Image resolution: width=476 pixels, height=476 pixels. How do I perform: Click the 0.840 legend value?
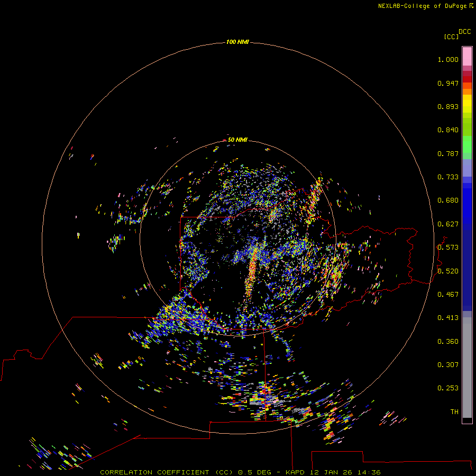point(448,130)
